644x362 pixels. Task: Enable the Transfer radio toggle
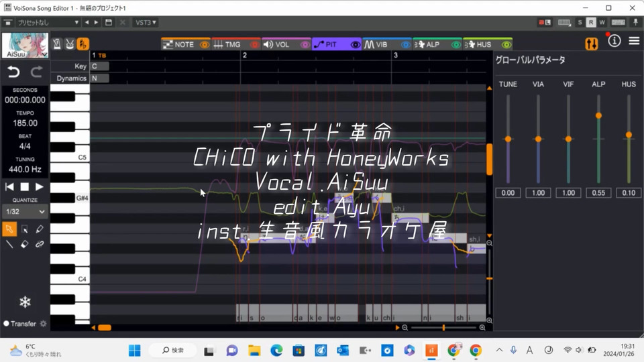(6, 323)
